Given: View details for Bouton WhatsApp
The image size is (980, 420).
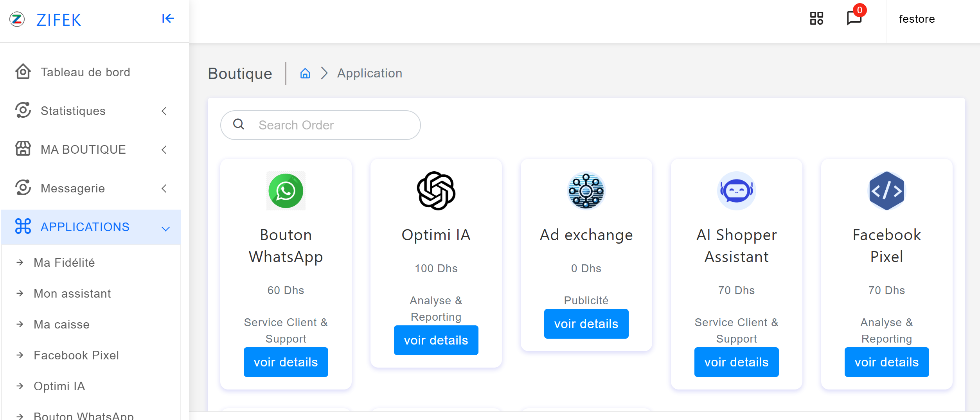Looking at the screenshot, I should point(286,362).
